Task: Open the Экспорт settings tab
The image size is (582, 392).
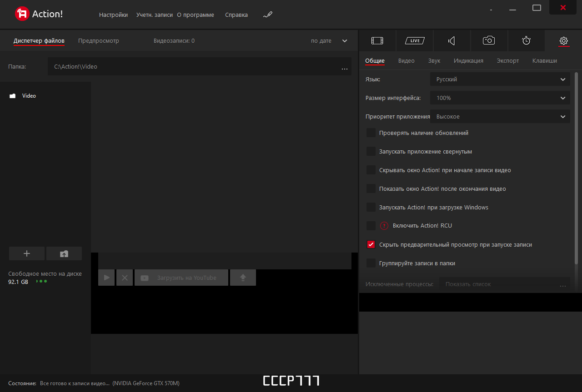Action: pos(508,61)
